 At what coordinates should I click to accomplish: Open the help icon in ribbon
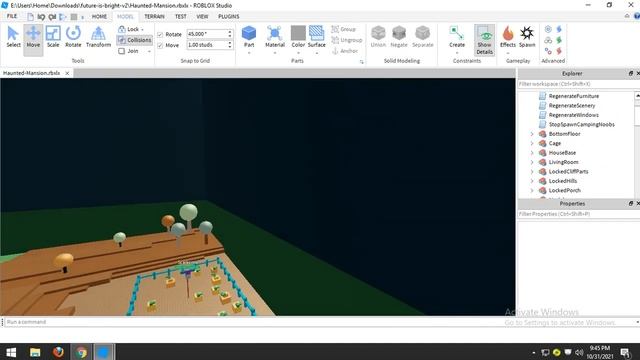[637, 16]
